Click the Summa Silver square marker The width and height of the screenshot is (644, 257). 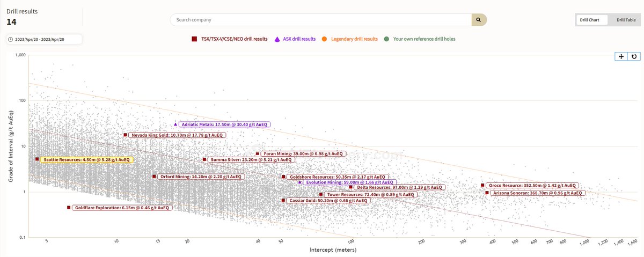tap(204, 159)
